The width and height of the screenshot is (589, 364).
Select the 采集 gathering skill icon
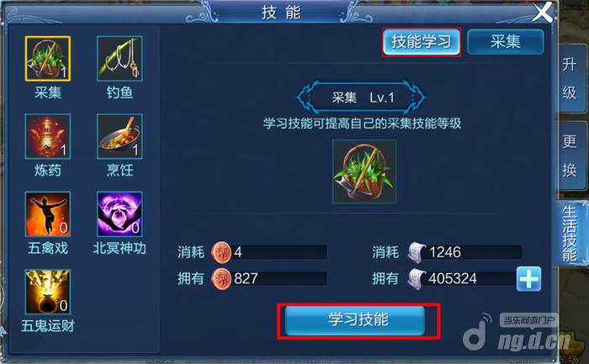click(x=48, y=59)
